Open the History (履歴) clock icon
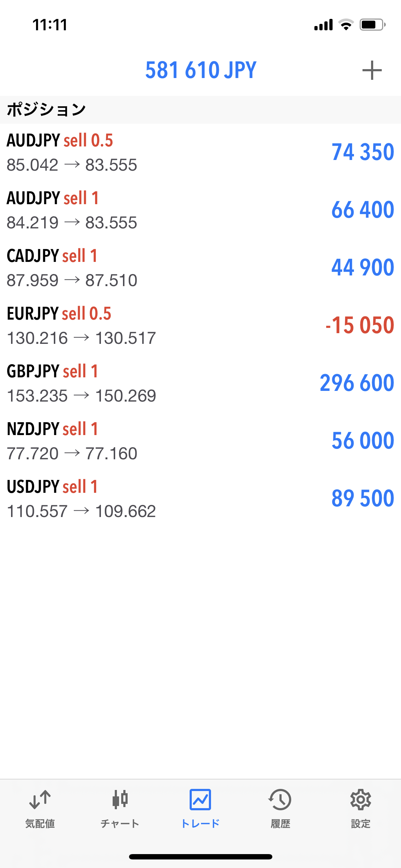Image resolution: width=401 pixels, height=868 pixels. [x=281, y=799]
